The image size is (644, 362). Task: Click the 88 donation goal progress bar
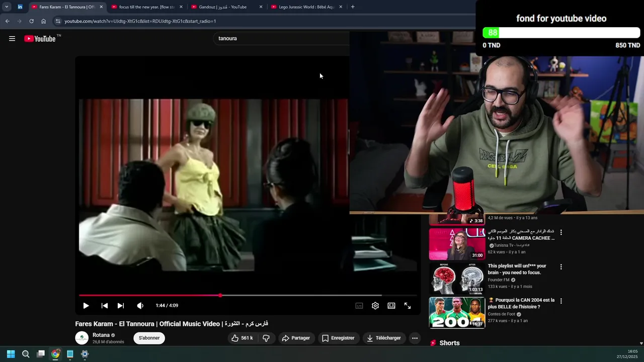561,33
